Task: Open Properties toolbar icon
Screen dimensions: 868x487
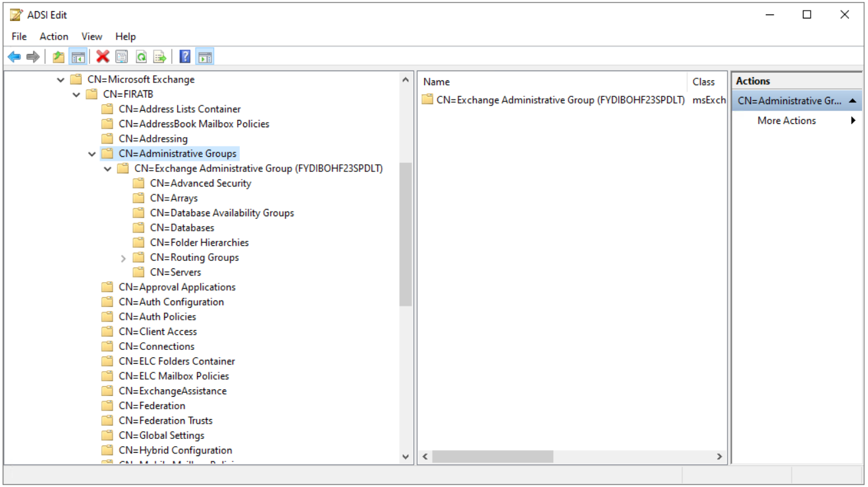Action: coord(121,57)
